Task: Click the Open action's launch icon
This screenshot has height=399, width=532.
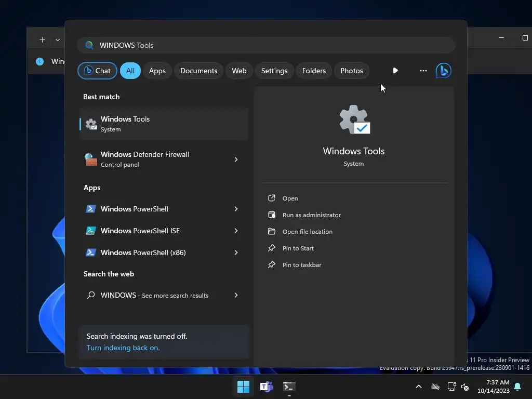Action: click(x=271, y=198)
